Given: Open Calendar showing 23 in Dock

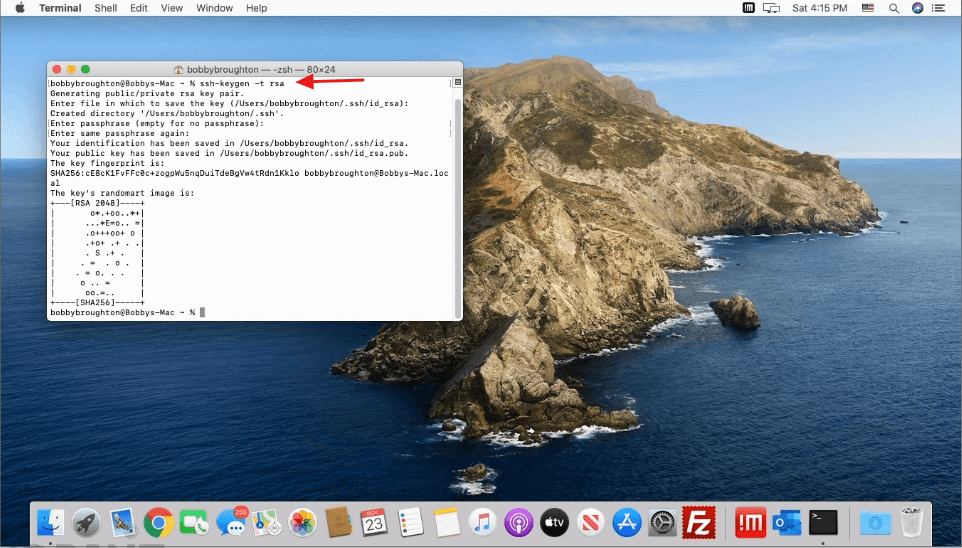Looking at the screenshot, I should click(374, 523).
